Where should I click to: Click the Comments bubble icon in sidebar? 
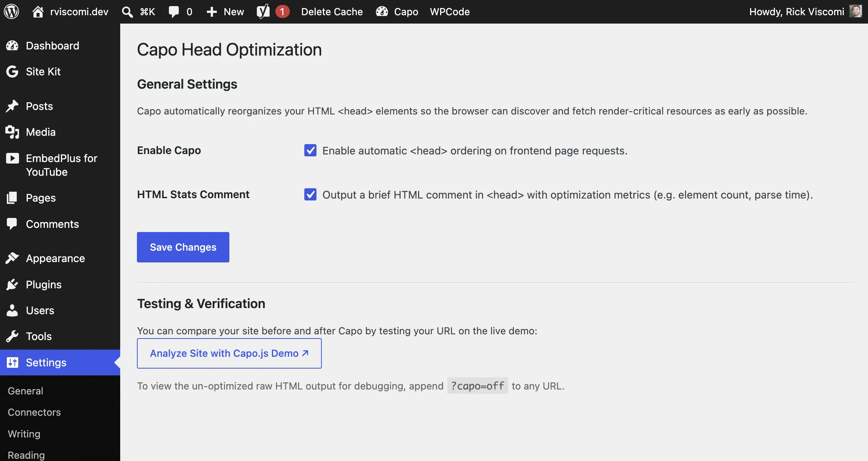pyautogui.click(x=12, y=224)
